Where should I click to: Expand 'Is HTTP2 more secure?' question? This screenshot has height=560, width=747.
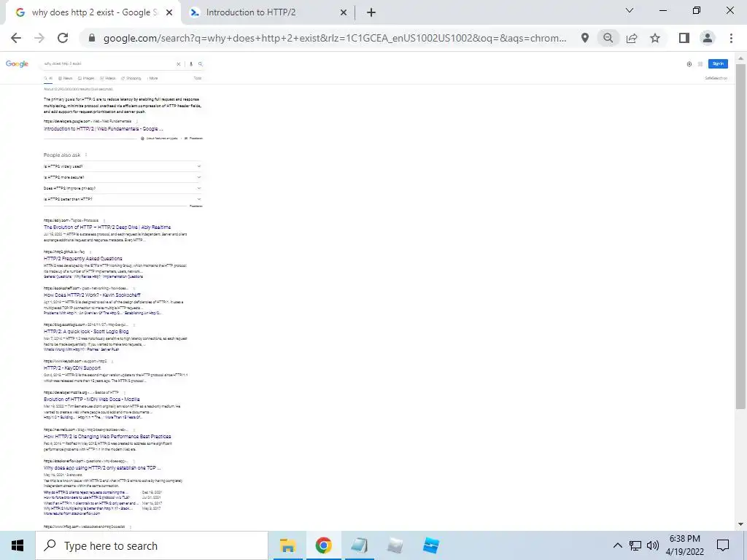pyautogui.click(x=123, y=177)
